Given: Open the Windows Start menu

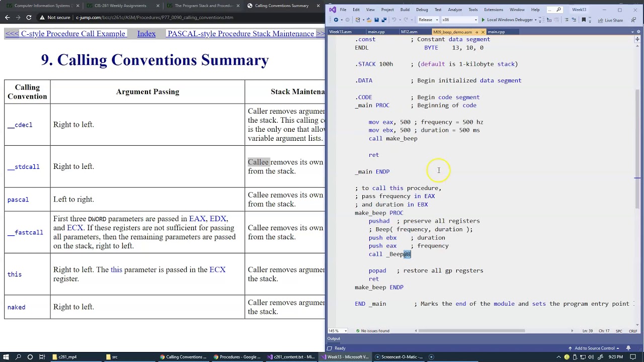Looking at the screenshot, I should click(x=7, y=357).
